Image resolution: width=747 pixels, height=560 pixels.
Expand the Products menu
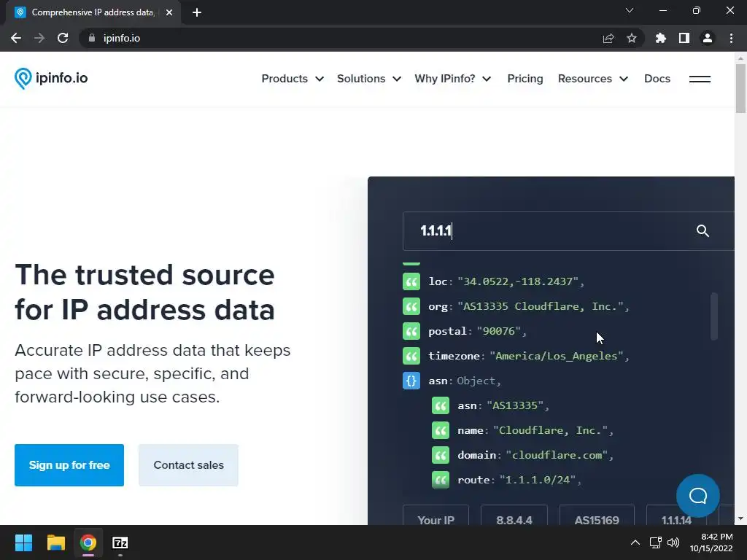point(293,79)
